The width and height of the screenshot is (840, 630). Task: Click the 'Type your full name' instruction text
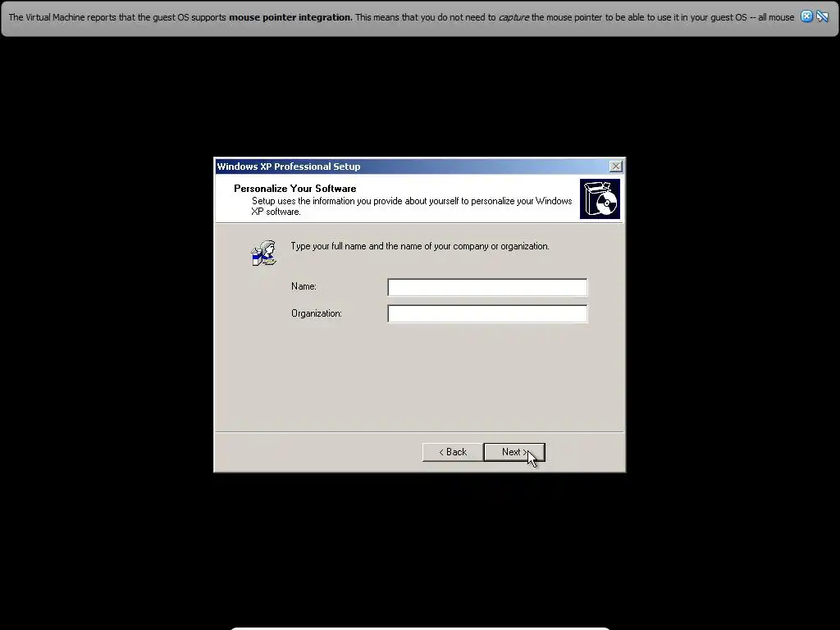tap(420, 246)
